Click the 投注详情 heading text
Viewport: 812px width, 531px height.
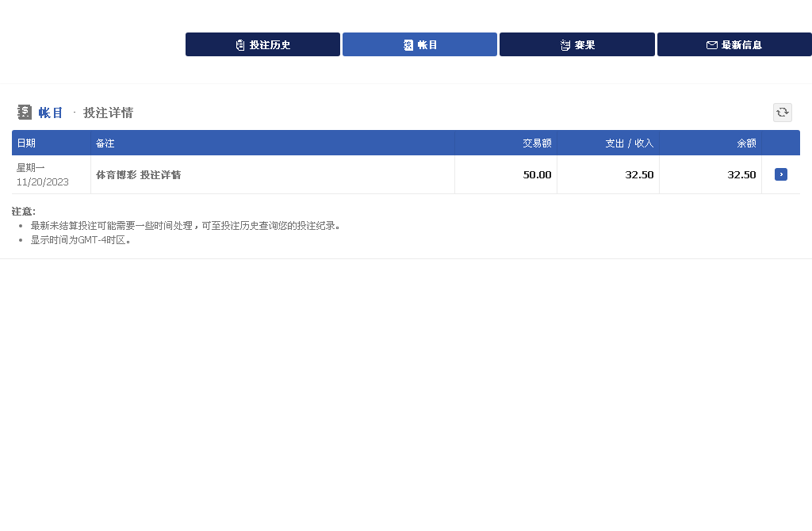coord(108,113)
